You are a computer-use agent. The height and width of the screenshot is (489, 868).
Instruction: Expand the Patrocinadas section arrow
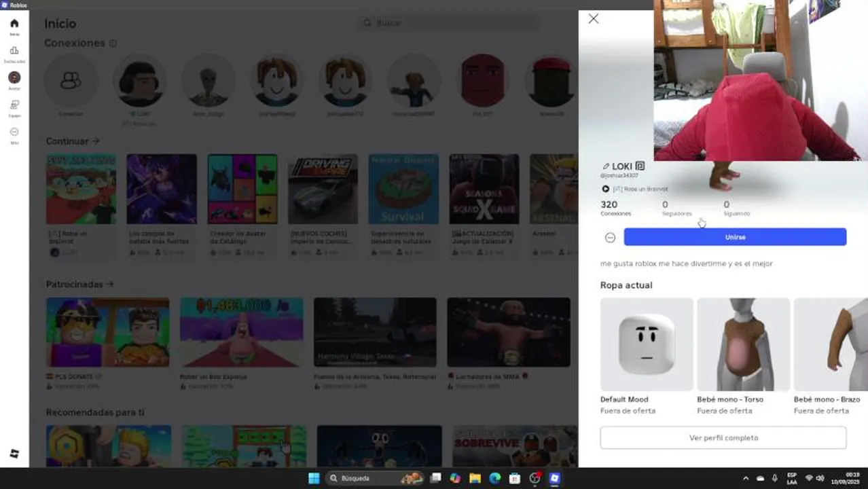pos(110,285)
